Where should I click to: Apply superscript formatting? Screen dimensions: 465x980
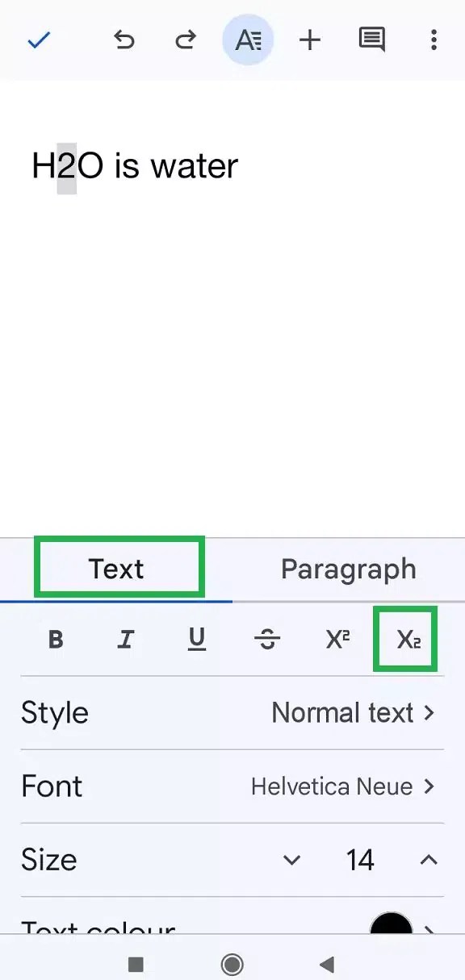[336, 639]
